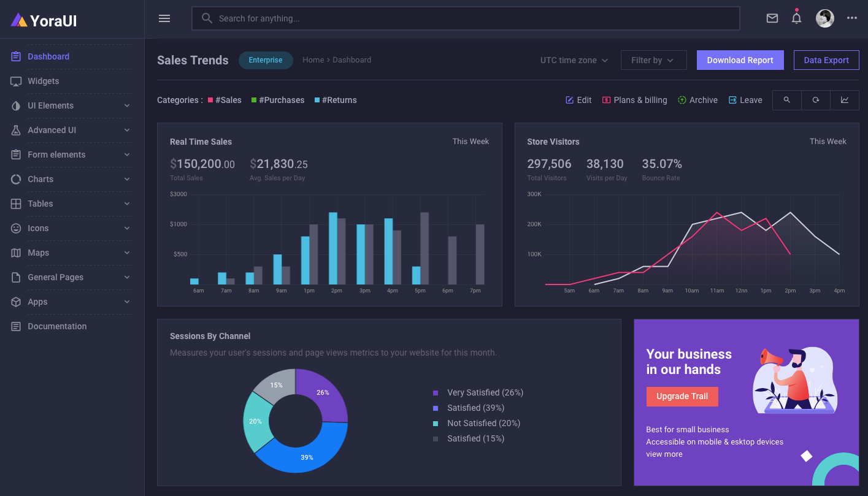The height and width of the screenshot is (496, 868).
Task: Click the Download Report button
Action: click(x=740, y=60)
